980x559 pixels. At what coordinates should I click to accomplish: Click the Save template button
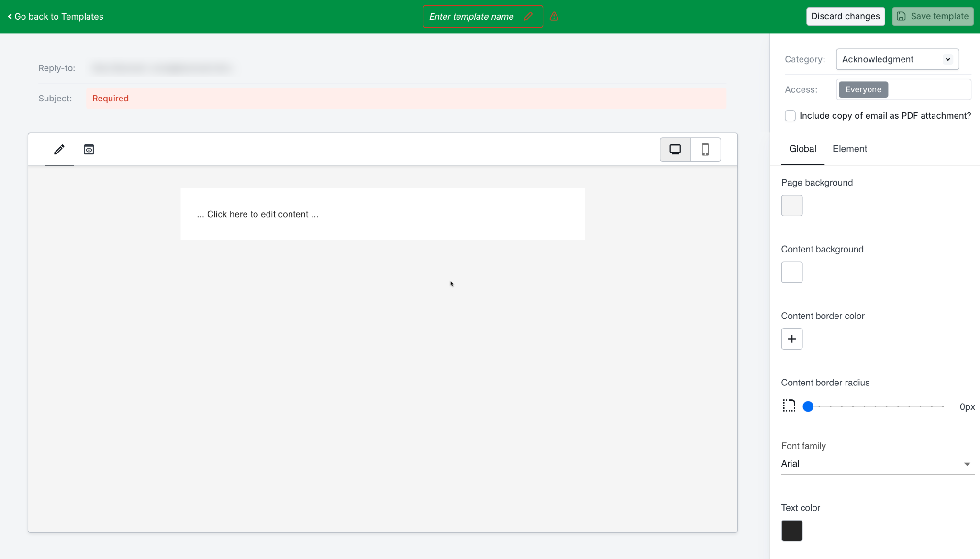[932, 16]
